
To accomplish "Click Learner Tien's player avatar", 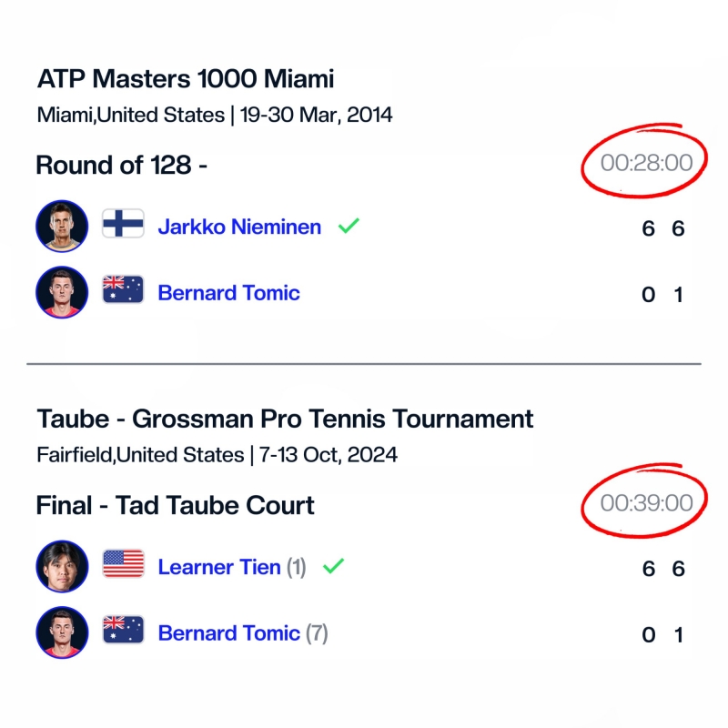I will [62, 567].
